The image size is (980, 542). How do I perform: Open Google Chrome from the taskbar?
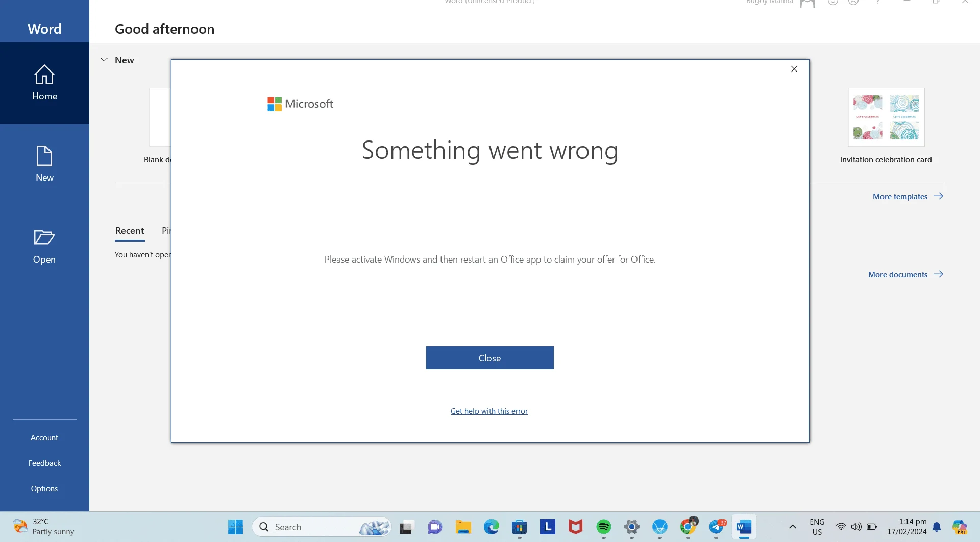pos(689,527)
